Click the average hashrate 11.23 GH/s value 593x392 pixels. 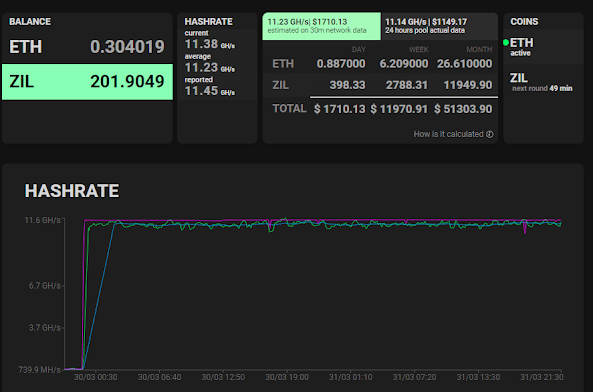click(210, 68)
